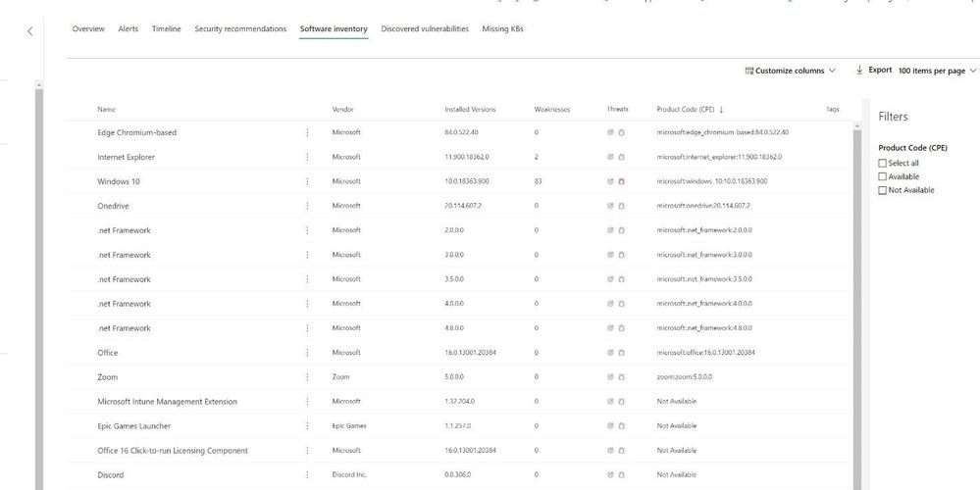Viewport: 980px width, 490px height.
Task: Open more options for Edge Chromium-based row
Action: point(307,132)
